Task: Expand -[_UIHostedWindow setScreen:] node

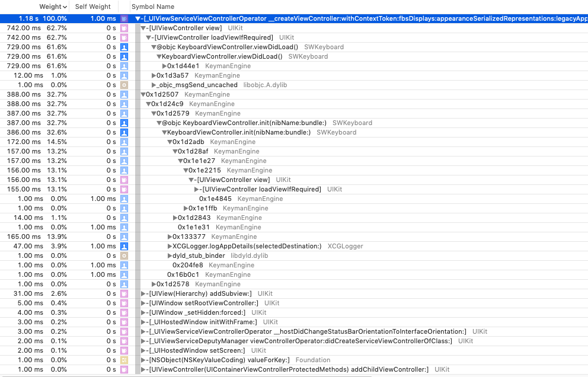Action: tap(143, 350)
